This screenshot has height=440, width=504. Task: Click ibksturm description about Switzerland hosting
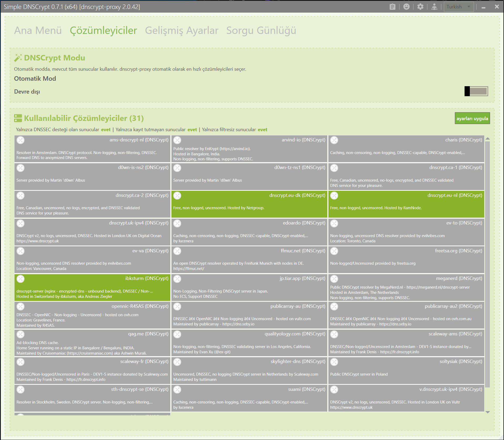coord(64,296)
